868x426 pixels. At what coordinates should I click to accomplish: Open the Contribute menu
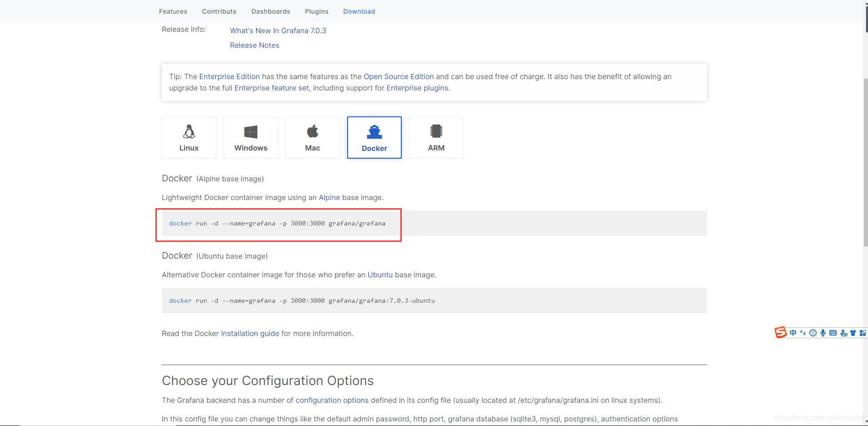pos(219,11)
